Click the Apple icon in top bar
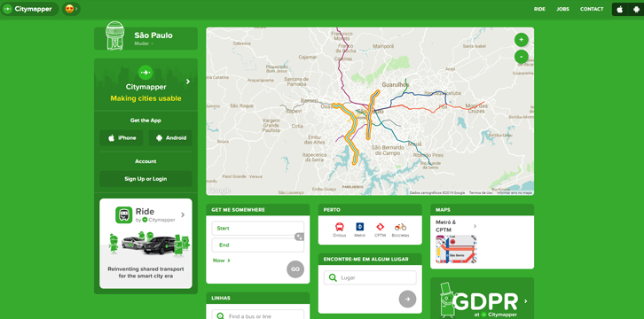 click(620, 10)
